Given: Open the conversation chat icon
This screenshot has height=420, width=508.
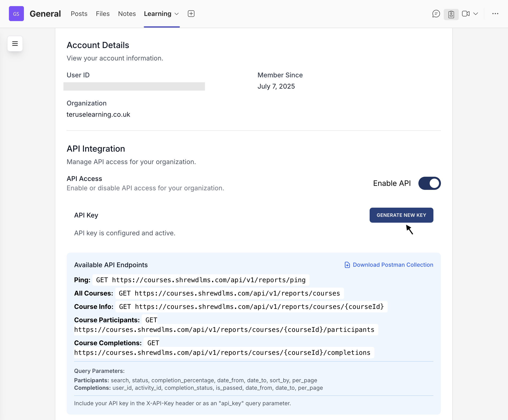Looking at the screenshot, I should (436, 14).
